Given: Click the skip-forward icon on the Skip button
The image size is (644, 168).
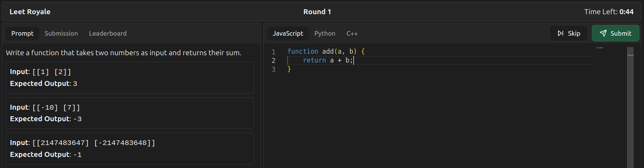Looking at the screenshot, I should 560,33.
